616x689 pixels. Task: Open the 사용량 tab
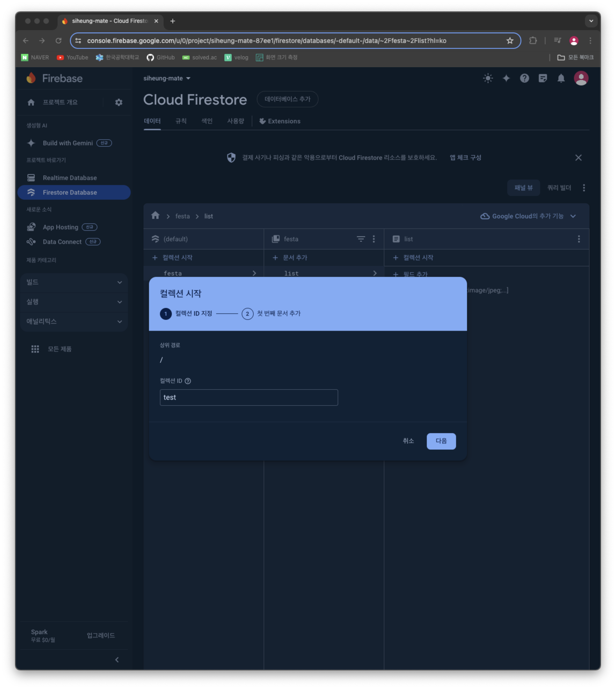click(235, 121)
